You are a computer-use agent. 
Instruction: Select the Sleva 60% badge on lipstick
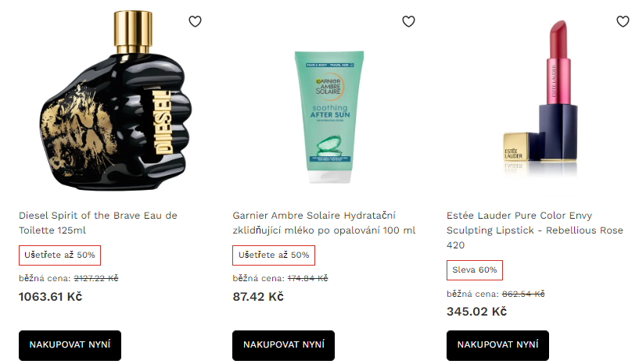pyautogui.click(x=475, y=270)
